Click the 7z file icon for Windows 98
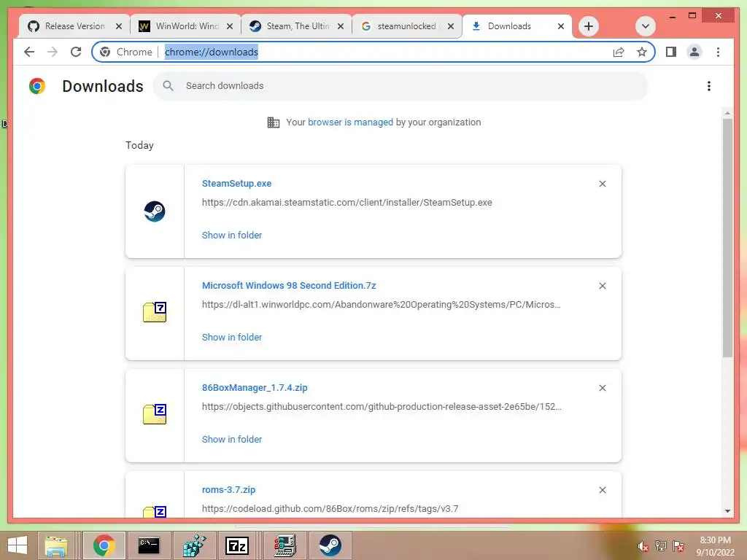 [x=155, y=312]
